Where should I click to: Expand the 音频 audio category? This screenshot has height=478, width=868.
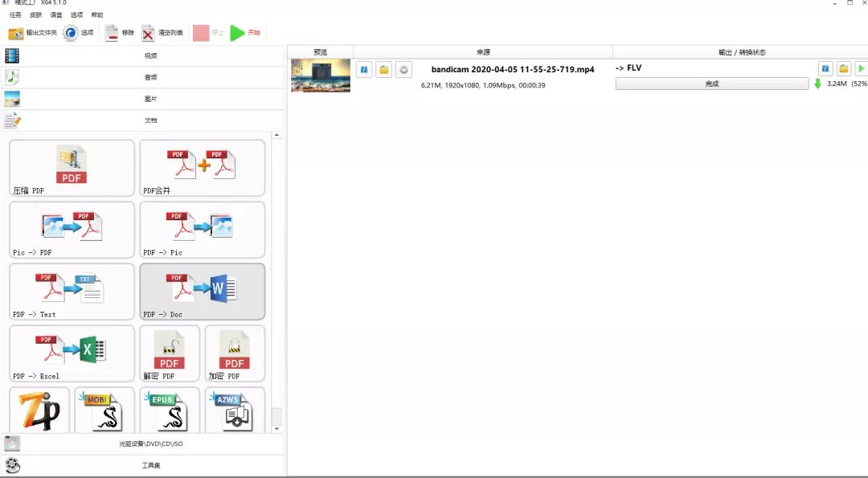click(143, 77)
